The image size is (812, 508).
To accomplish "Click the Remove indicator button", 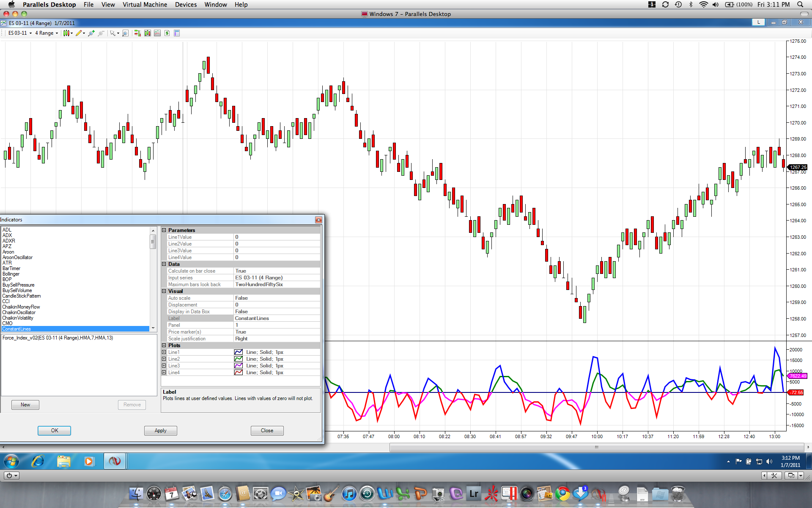I will click(x=132, y=405).
